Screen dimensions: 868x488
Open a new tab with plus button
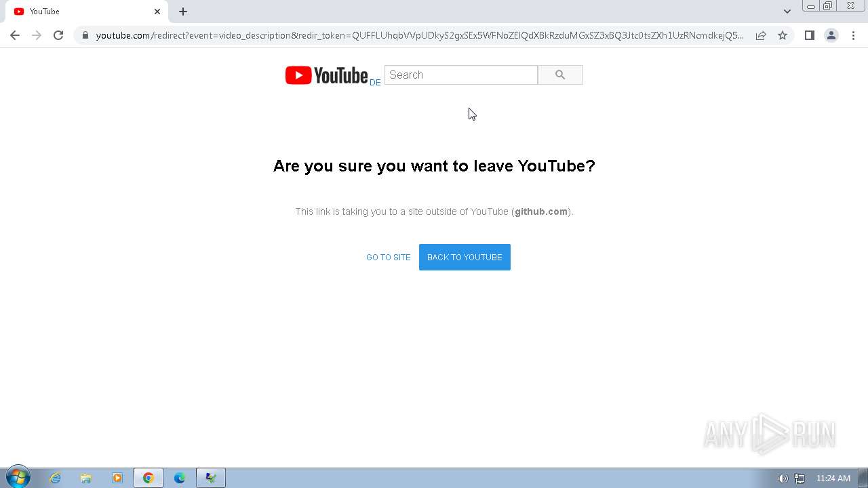(183, 12)
